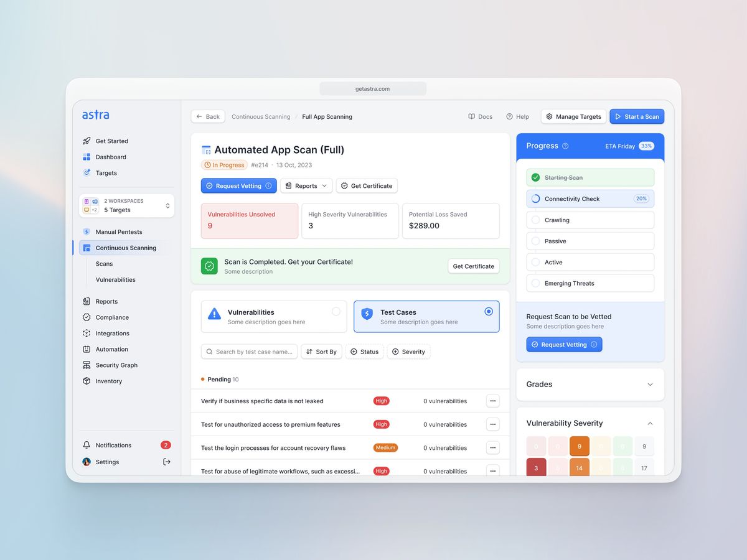Select the Active step circle

click(535, 262)
